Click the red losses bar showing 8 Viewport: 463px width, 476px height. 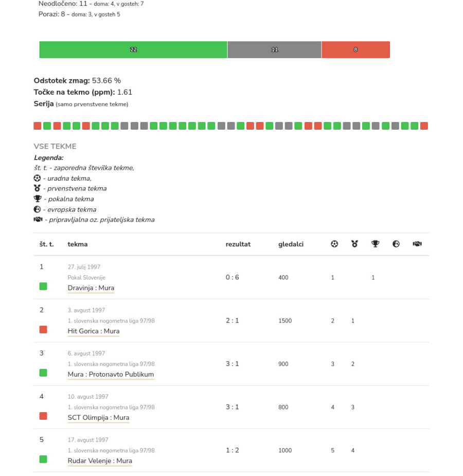(355, 50)
